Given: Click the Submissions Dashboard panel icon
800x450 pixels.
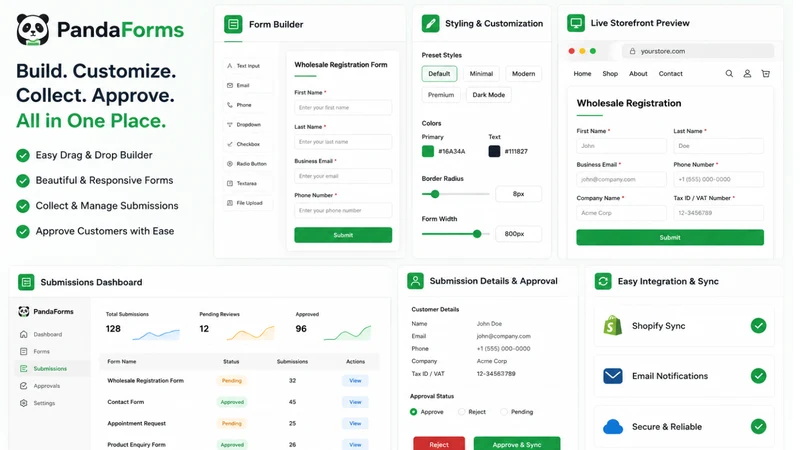Looking at the screenshot, I should (26, 282).
